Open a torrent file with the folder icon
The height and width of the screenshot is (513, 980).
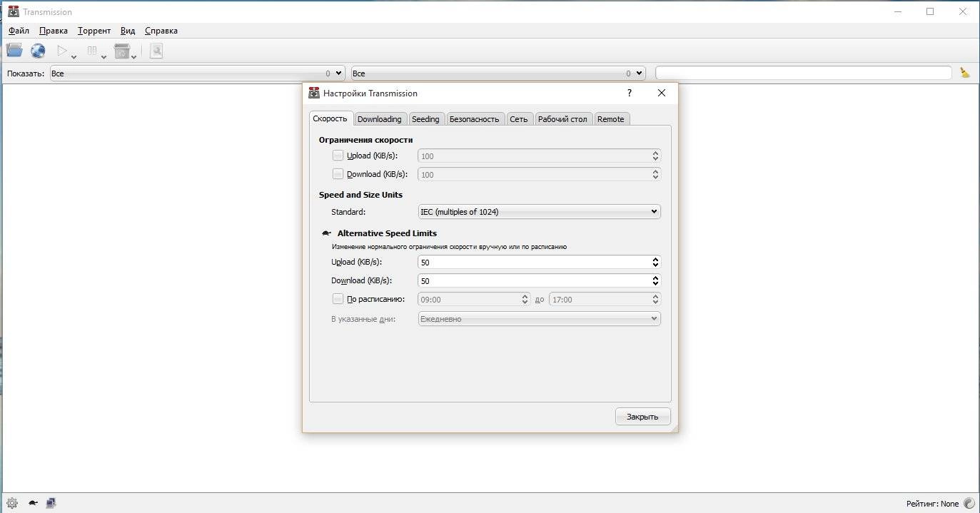coord(14,51)
